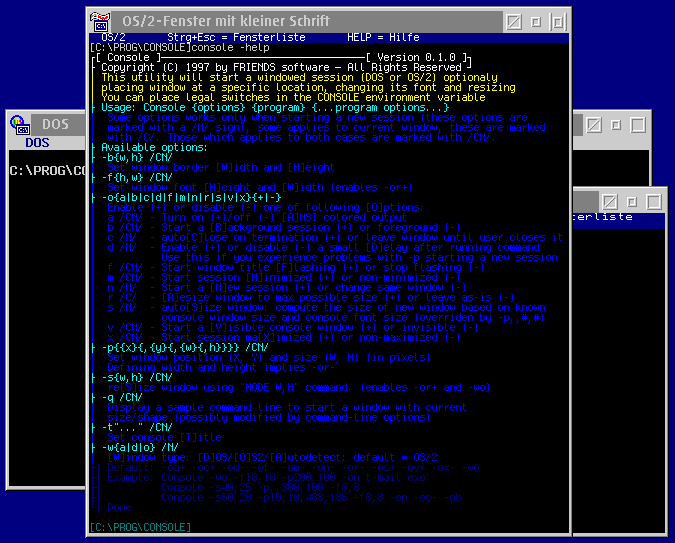Viewport: 675px width, 543px height.
Task: Click 'Set window border [W]idth and [H]eight'
Action: click(x=221, y=168)
